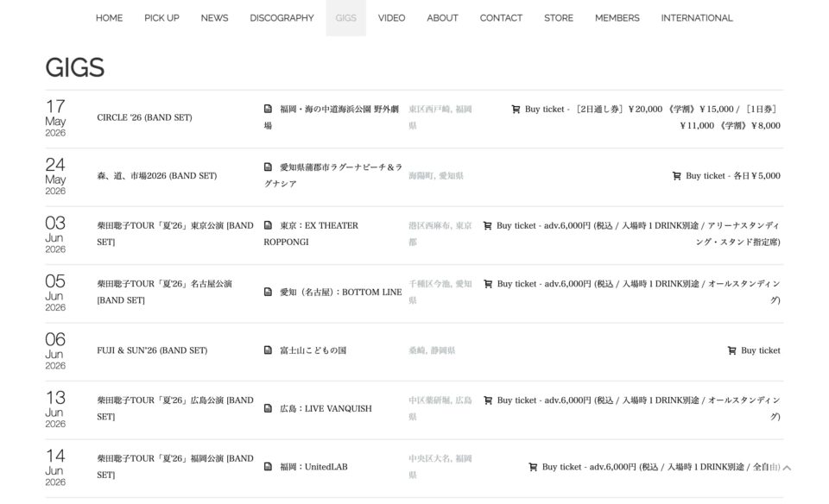This screenshot has height=504, width=829.
Task: Open 柴田聡子TOUR 東京公演 gig title
Action: (175, 234)
